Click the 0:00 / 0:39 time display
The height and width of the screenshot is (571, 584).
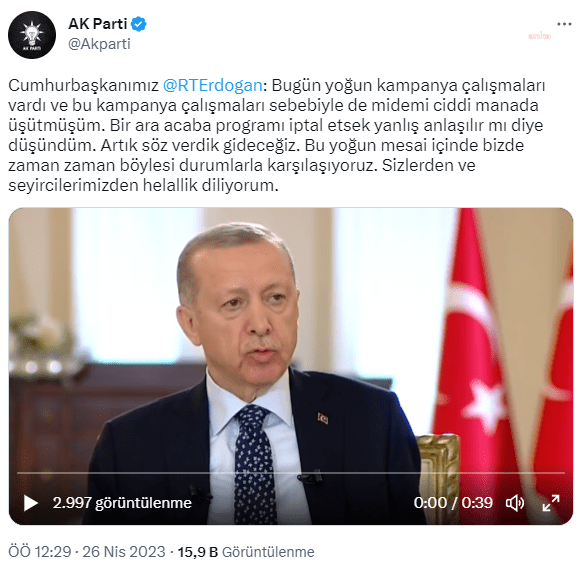pos(453,503)
